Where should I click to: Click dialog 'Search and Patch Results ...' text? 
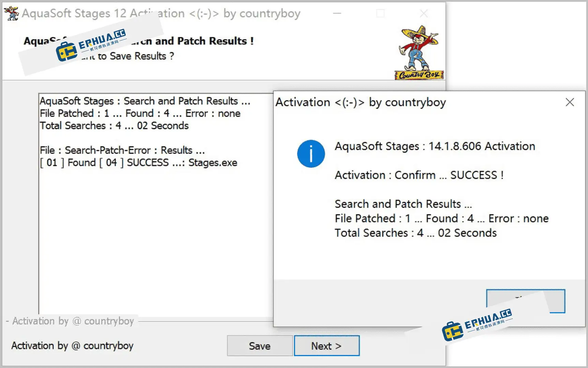click(x=403, y=204)
